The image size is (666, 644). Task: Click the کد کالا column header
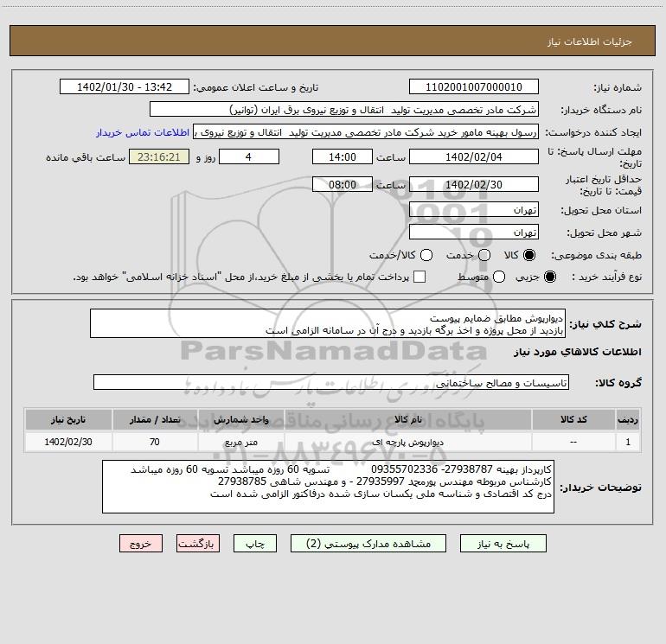pos(573,419)
